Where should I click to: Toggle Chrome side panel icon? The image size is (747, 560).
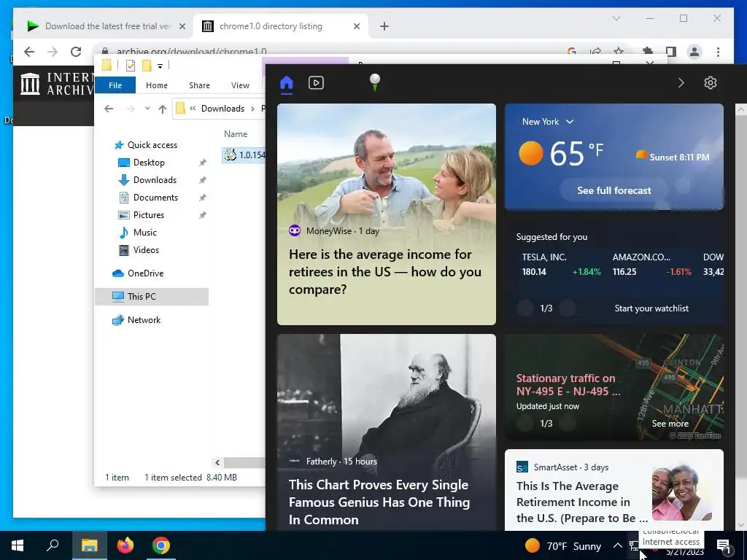click(671, 52)
